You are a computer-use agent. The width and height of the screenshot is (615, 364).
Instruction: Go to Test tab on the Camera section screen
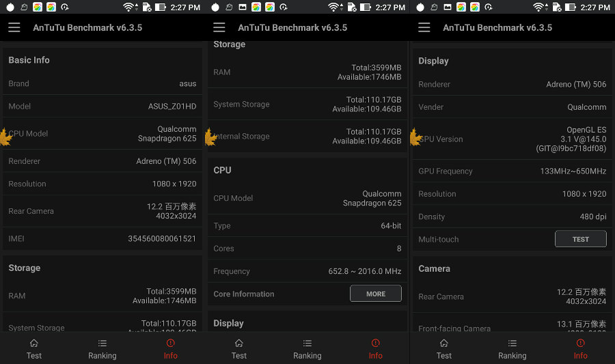tap(444, 349)
